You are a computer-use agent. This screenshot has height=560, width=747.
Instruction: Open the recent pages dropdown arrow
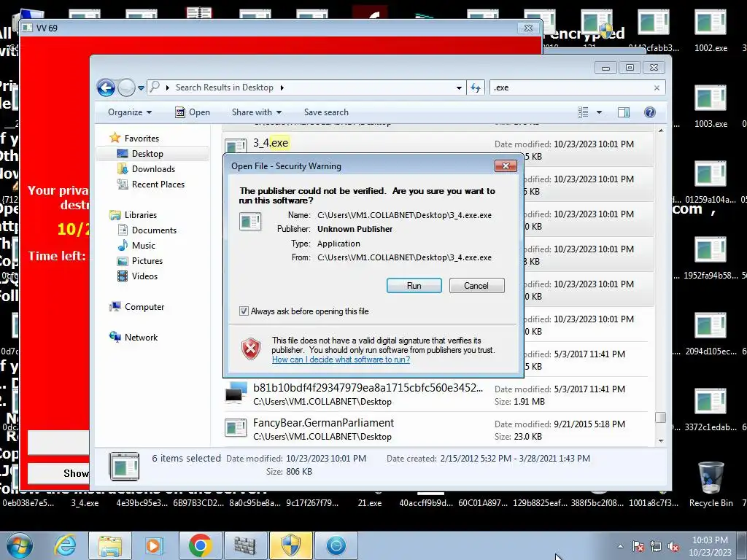[141, 88]
